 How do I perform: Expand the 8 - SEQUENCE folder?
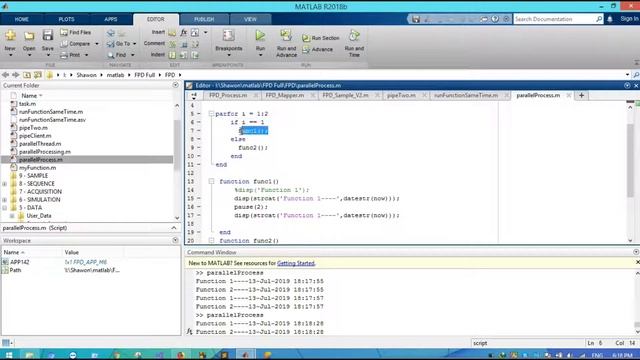(x=4, y=184)
